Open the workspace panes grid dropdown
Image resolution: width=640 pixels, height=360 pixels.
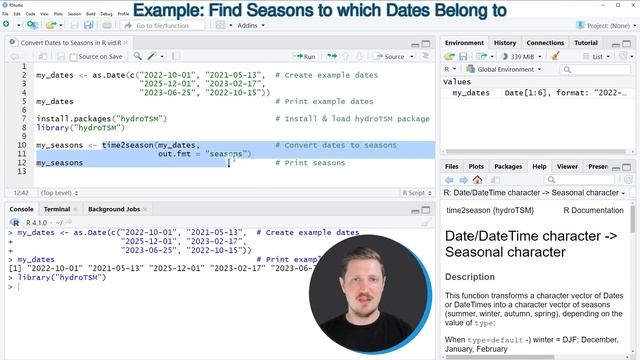pos(224,25)
